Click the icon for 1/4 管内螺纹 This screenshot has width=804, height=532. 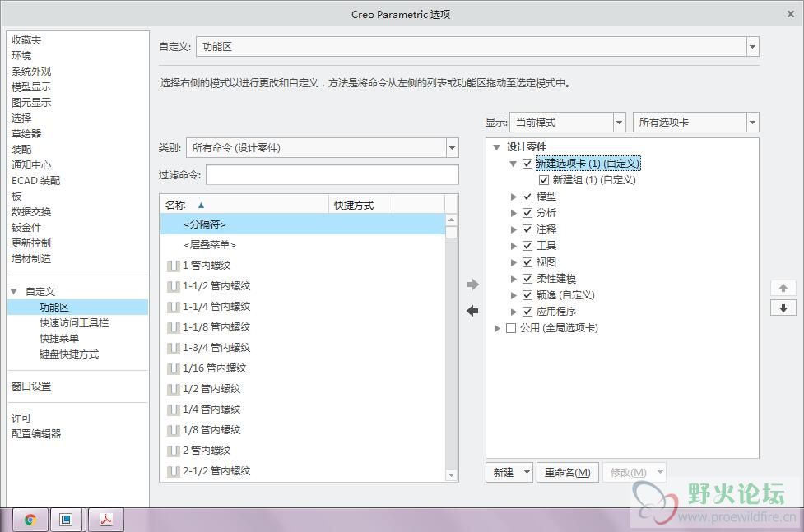pos(174,409)
